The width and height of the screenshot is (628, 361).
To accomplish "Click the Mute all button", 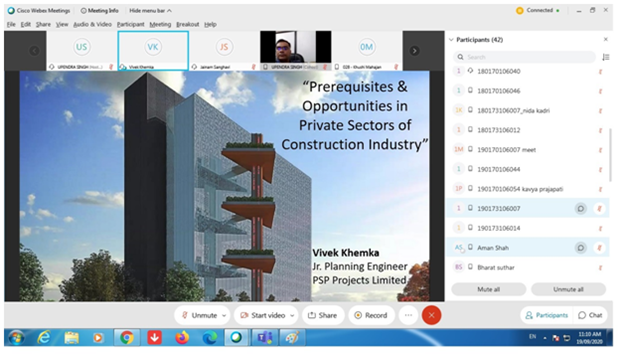I will pos(489,289).
